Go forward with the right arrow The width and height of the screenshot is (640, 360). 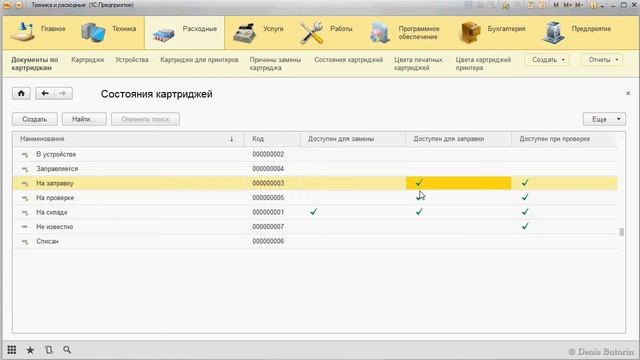pyautogui.click(x=62, y=93)
